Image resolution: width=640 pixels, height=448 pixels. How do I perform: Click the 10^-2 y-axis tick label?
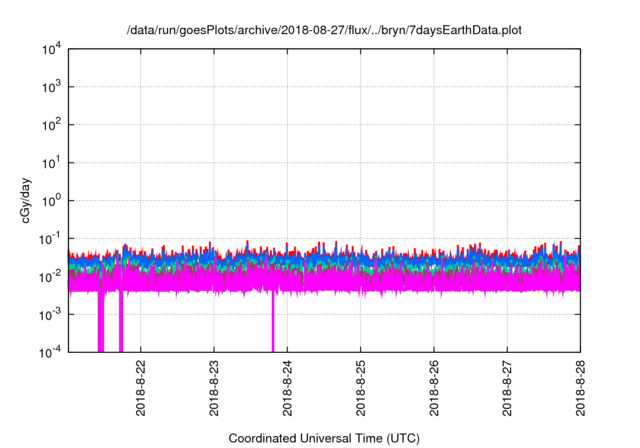[x=50, y=277]
